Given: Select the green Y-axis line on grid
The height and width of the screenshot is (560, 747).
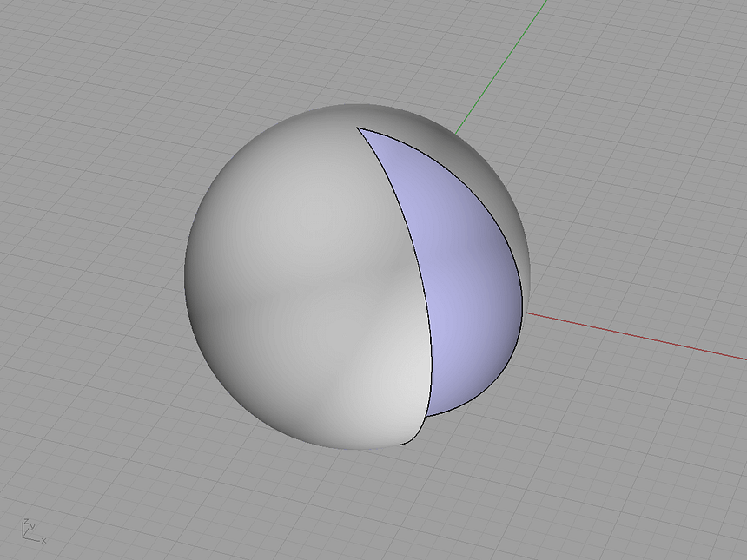Looking at the screenshot, I should pyautogui.click(x=504, y=63).
